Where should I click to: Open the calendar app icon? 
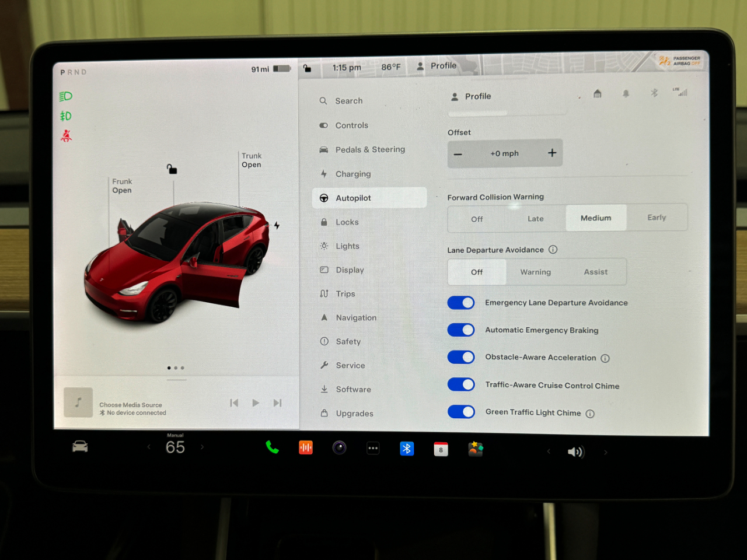[441, 449]
